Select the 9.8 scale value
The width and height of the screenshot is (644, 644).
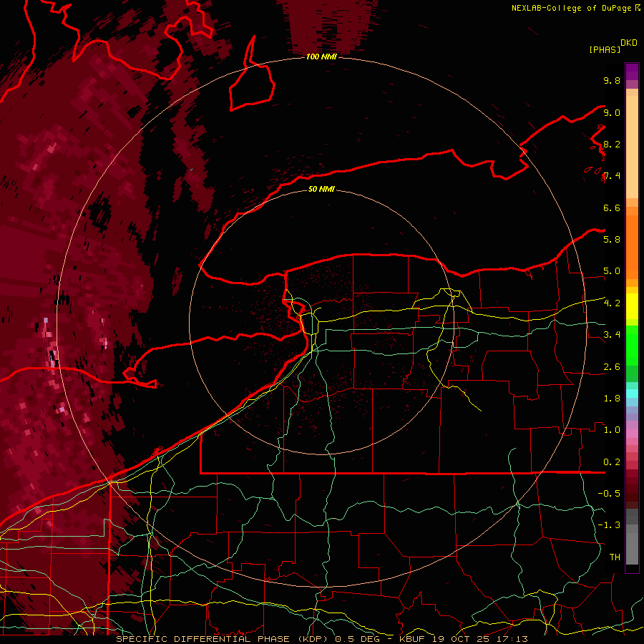[612, 80]
